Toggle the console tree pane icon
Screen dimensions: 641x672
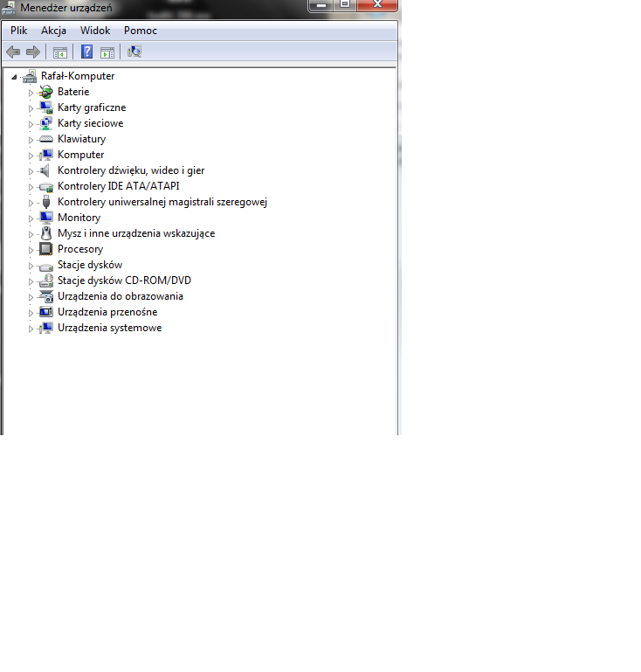coord(60,52)
